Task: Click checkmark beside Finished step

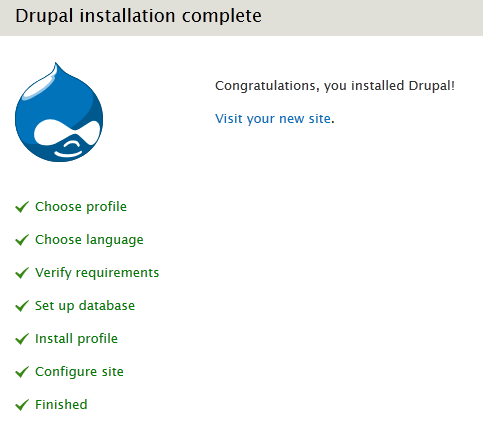Action: pyautogui.click(x=22, y=405)
